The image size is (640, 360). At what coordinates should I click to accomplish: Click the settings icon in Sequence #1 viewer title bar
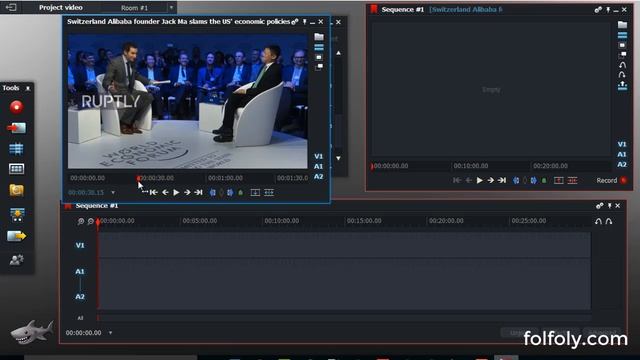(598, 9)
